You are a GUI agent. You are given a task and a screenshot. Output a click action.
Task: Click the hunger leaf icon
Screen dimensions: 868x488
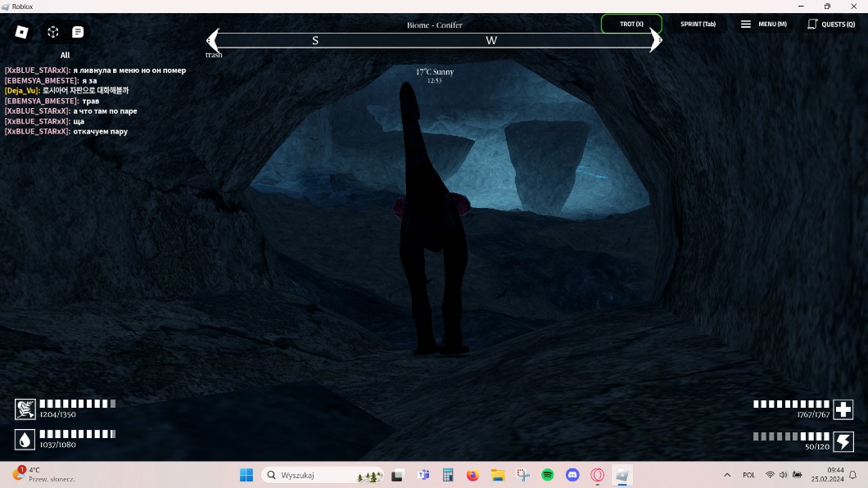click(x=25, y=409)
